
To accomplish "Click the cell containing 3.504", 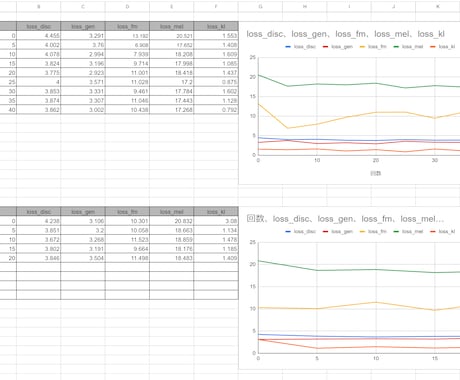I will (x=83, y=258).
